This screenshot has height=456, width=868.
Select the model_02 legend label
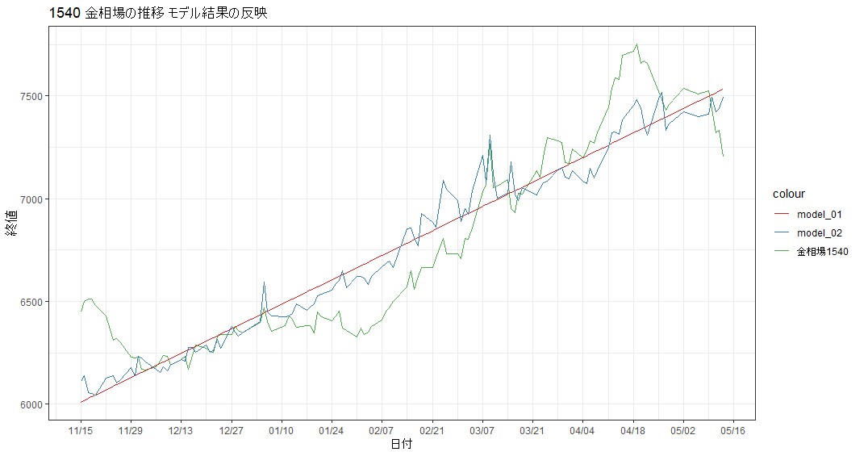click(x=820, y=233)
